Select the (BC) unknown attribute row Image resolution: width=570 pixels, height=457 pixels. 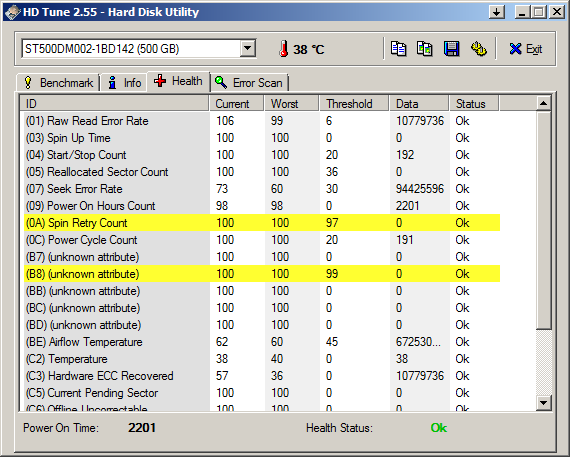coord(262,308)
